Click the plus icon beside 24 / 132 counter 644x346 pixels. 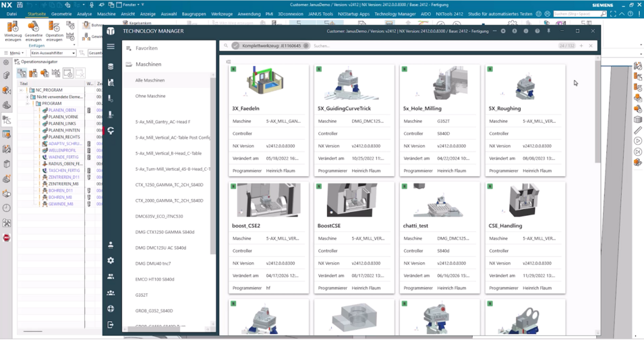click(x=581, y=46)
